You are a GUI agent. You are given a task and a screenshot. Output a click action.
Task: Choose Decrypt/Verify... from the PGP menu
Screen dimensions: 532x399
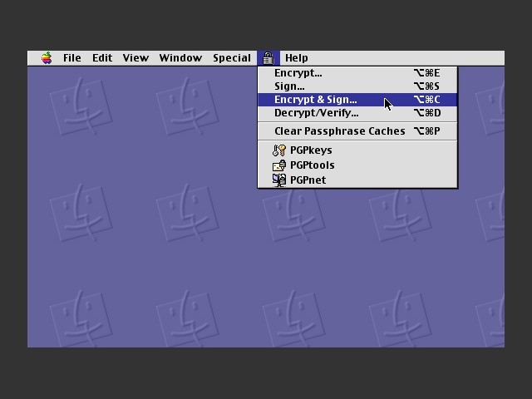357,113
